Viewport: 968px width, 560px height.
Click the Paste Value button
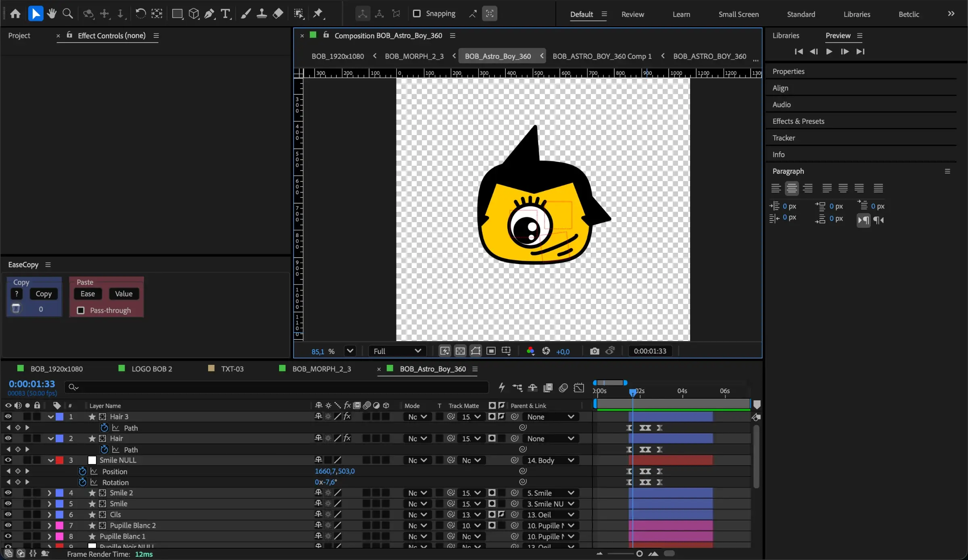tap(124, 294)
